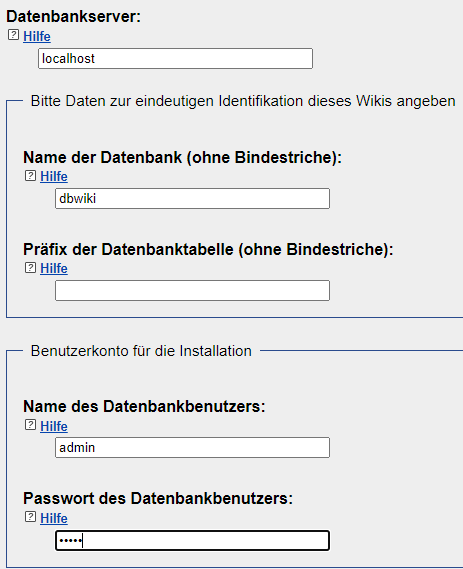
Task: Focus the Datenbankserver field containing localhost
Action: [x=175, y=58]
